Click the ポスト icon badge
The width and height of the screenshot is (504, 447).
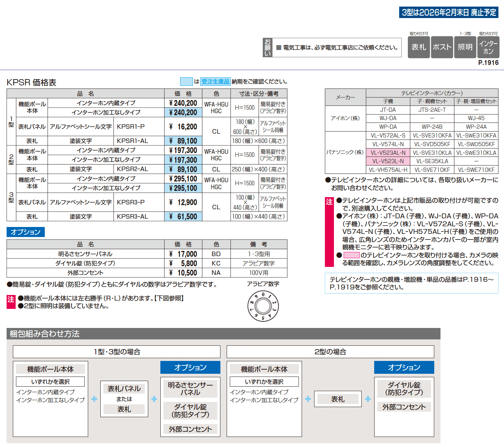tap(442, 47)
